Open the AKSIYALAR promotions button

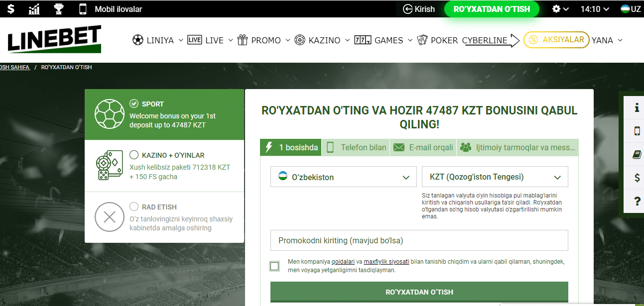click(556, 40)
